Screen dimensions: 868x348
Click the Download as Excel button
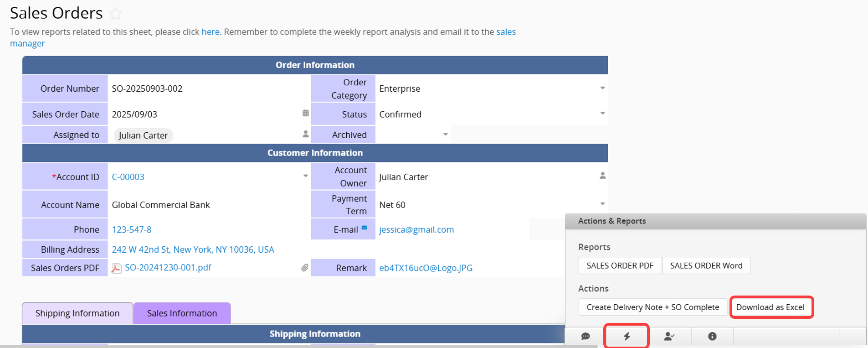coord(770,307)
